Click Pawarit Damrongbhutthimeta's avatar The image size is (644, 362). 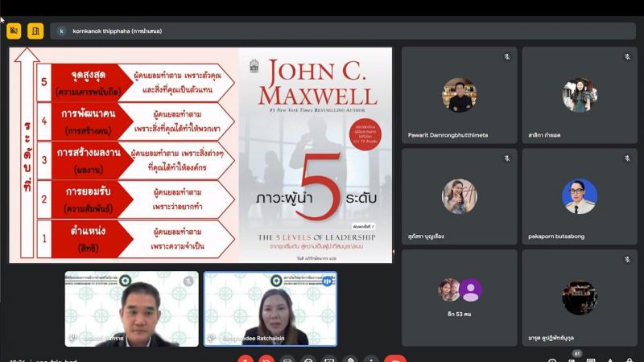pyautogui.click(x=459, y=95)
